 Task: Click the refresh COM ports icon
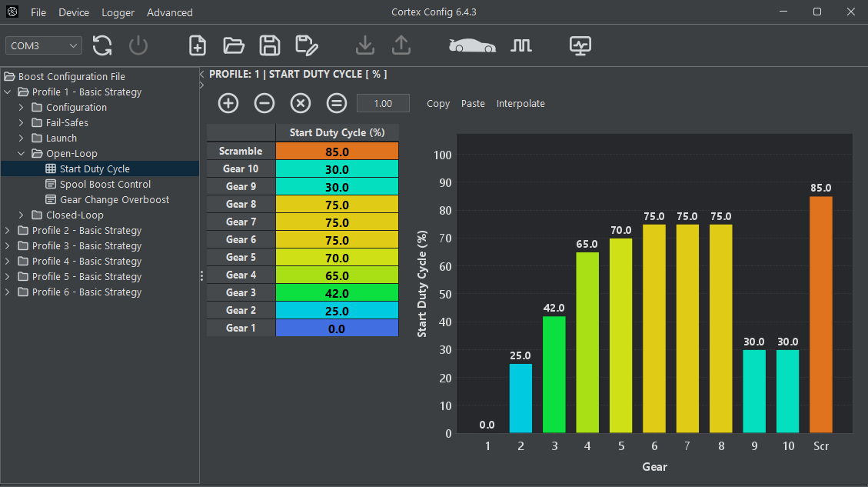coord(102,45)
